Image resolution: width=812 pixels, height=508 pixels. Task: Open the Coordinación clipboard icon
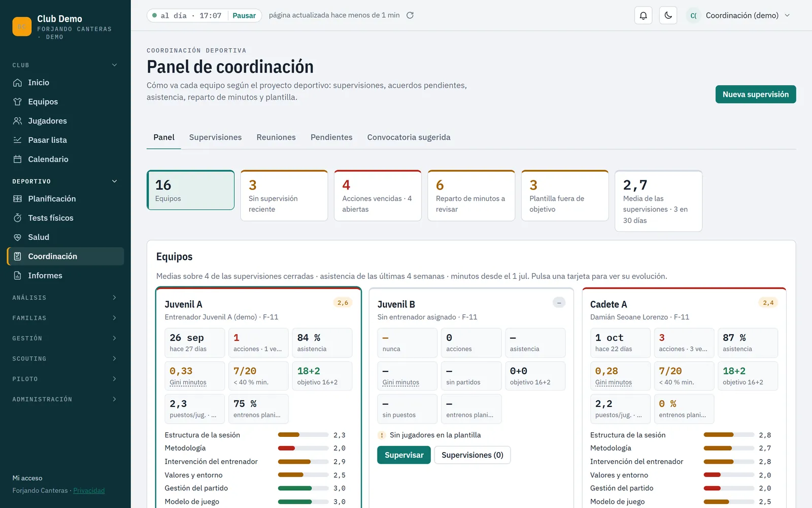point(17,257)
